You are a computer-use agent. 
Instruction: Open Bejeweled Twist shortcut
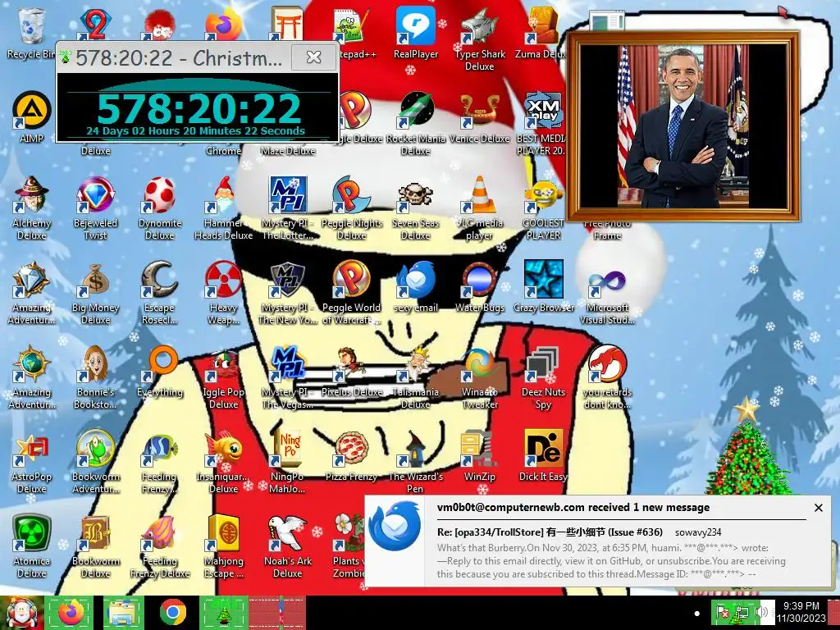tap(95, 194)
